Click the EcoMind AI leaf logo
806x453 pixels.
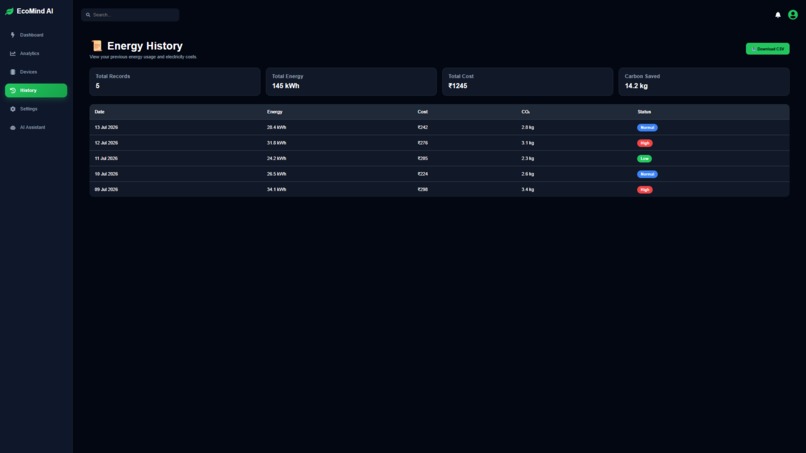pyautogui.click(x=9, y=11)
